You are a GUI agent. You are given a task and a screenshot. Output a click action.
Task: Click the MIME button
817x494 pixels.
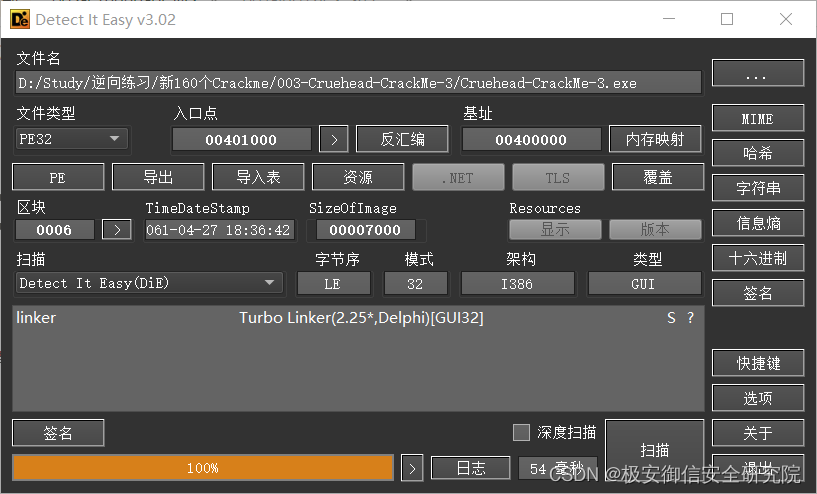pos(758,118)
